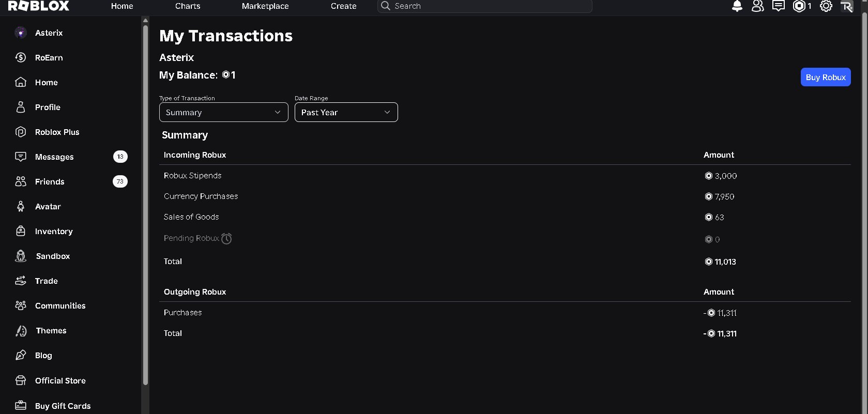Click the Roblox logo
Viewport: 868px width, 414px height.
click(39, 6)
